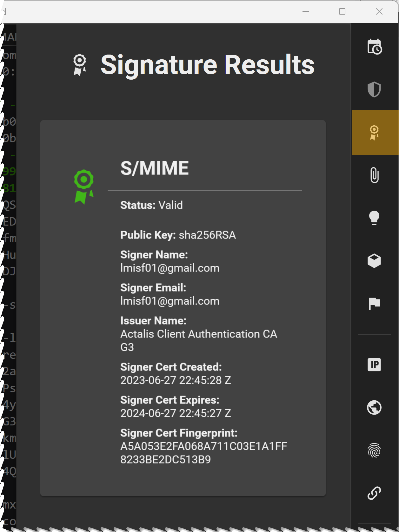Image resolution: width=399 pixels, height=532 pixels.
Task: Select the shield security icon in sidebar
Action: click(x=374, y=89)
